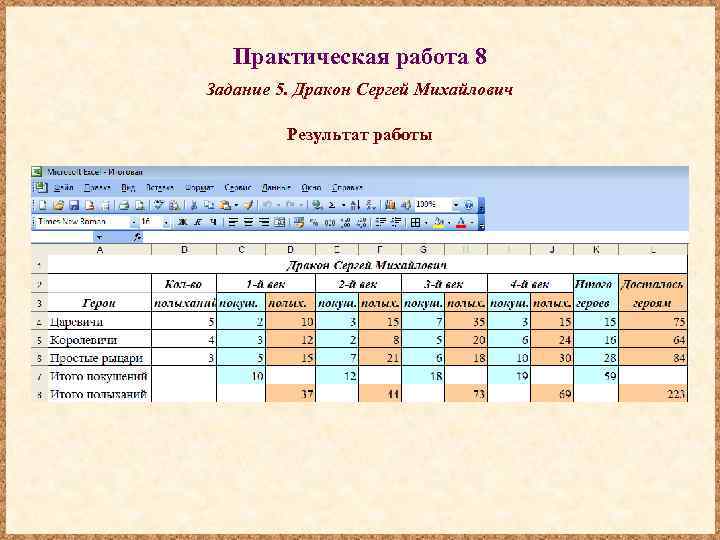Toggle Underline (Ч) formatting

pyautogui.click(x=213, y=223)
